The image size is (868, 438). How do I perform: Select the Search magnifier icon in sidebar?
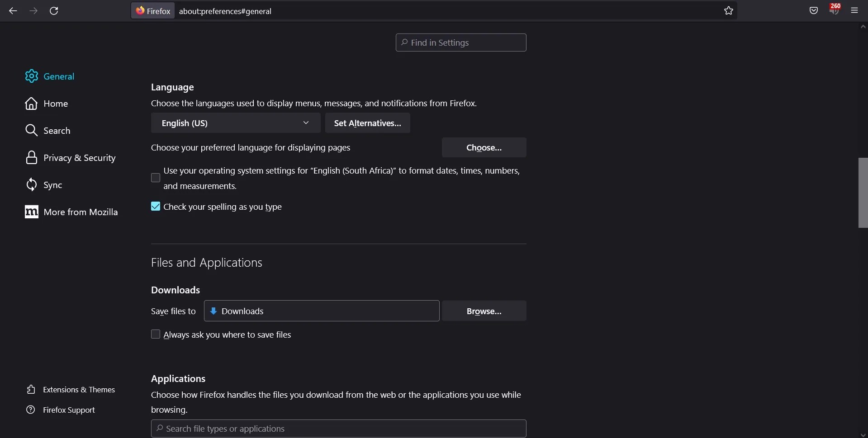click(x=31, y=131)
